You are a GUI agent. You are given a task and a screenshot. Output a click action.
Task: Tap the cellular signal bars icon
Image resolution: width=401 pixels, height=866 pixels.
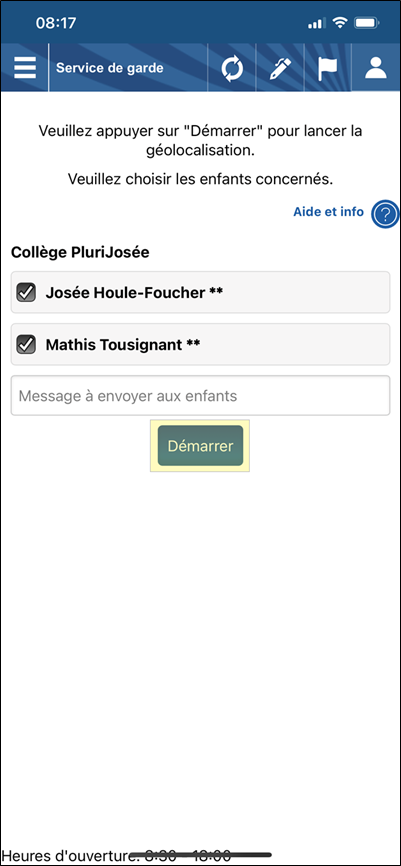coord(316,24)
